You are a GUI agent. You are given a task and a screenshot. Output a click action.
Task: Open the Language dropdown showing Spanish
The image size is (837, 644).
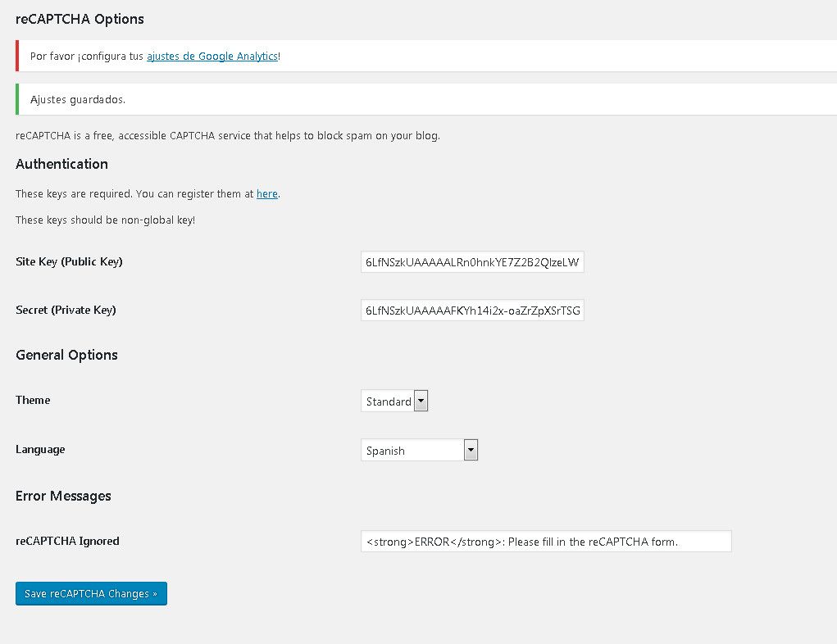pyautogui.click(x=419, y=451)
